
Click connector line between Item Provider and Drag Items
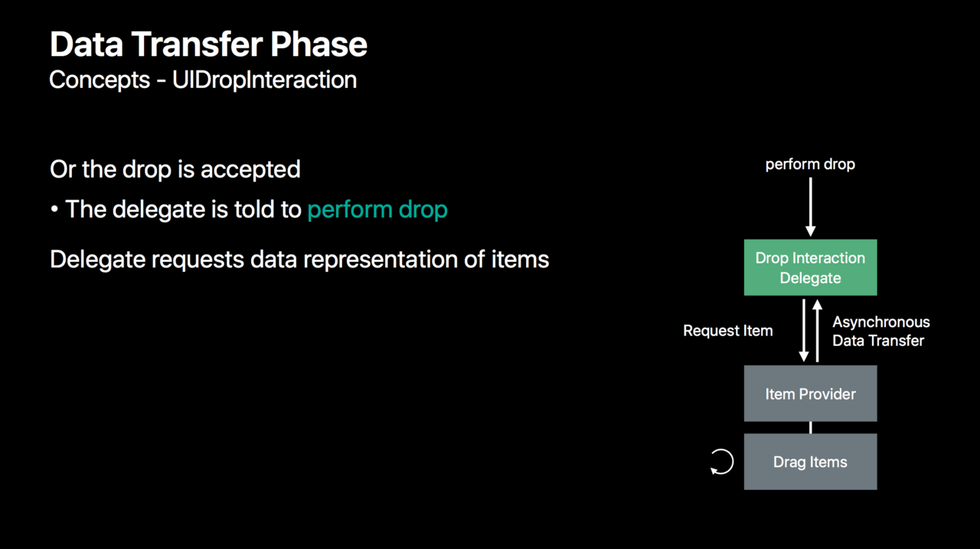pyautogui.click(x=810, y=427)
